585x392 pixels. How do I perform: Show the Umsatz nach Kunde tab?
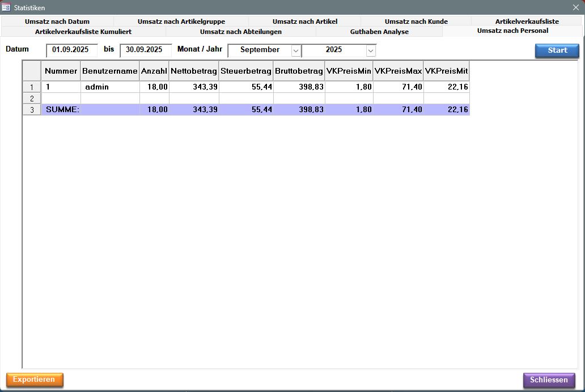[416, 22]
